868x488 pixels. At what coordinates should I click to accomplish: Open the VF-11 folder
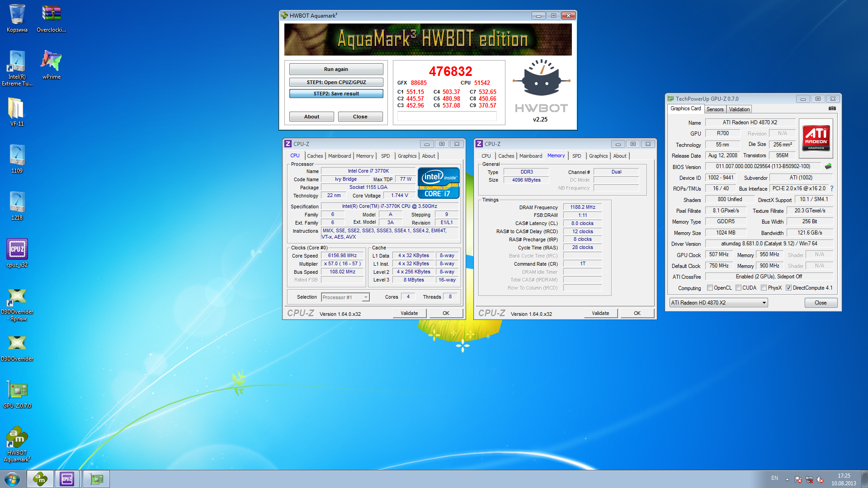pos(17,112)
